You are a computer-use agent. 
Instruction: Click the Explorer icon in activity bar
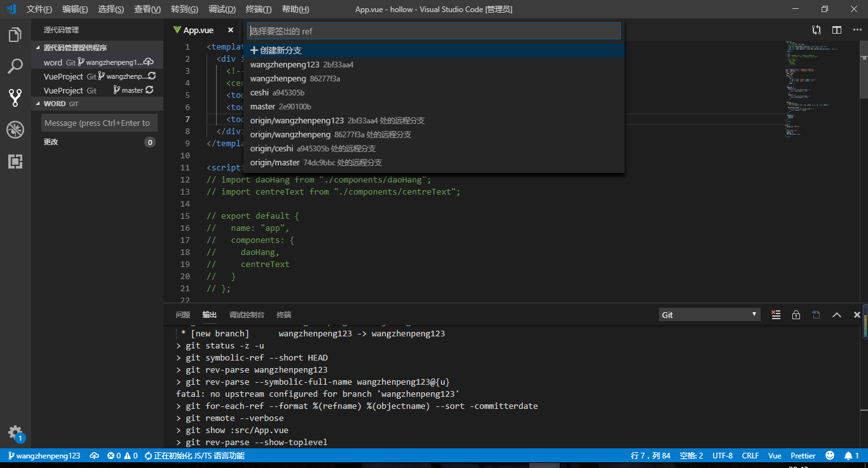tap(15, 35)
